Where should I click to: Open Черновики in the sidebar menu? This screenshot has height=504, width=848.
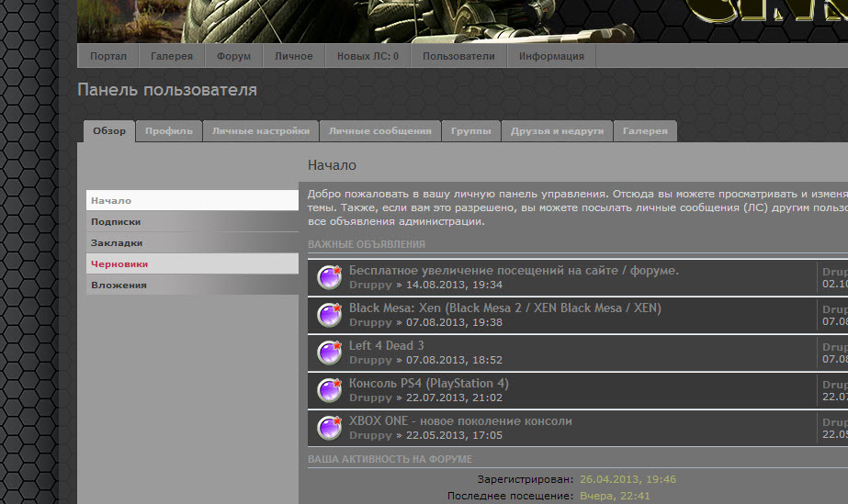click(x=119, y=264)
